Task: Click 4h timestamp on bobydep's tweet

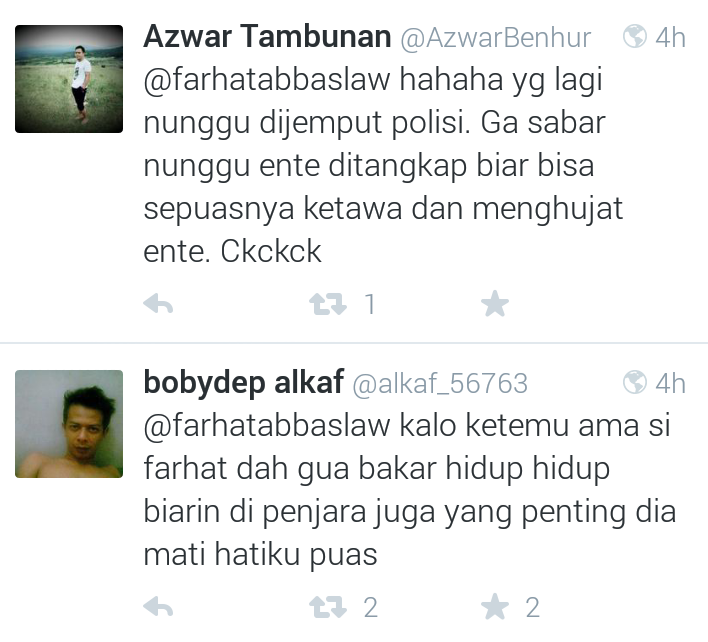Action: pos(671,383)
